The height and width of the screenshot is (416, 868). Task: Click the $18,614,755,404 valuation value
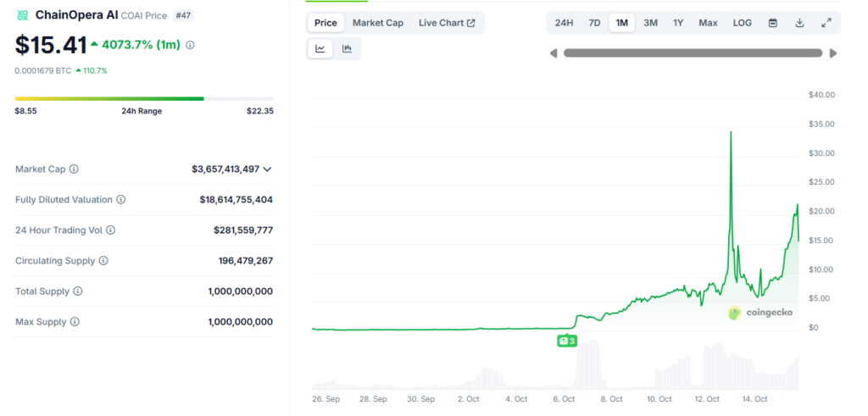(236, 200)
